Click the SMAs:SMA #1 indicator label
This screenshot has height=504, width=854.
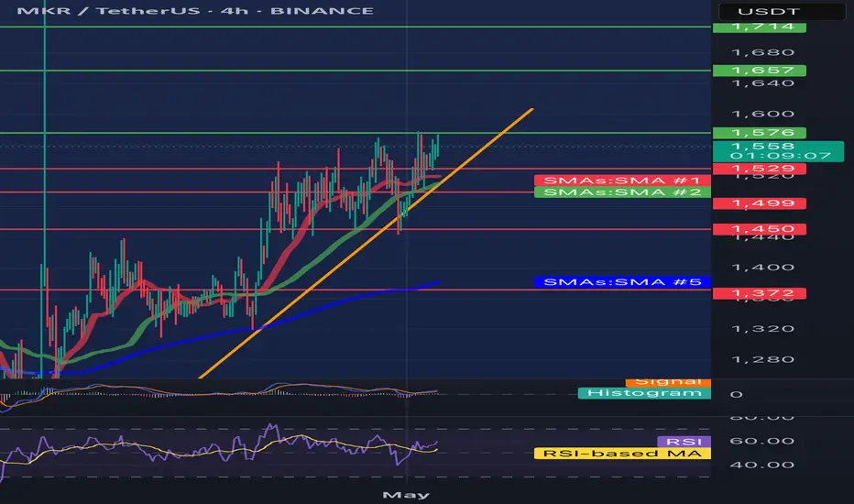pos(622,181)
